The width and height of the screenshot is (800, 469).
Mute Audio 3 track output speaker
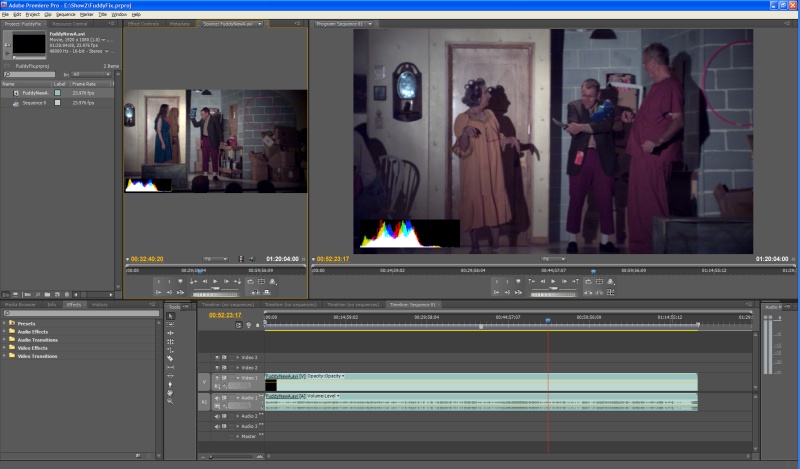217,427
